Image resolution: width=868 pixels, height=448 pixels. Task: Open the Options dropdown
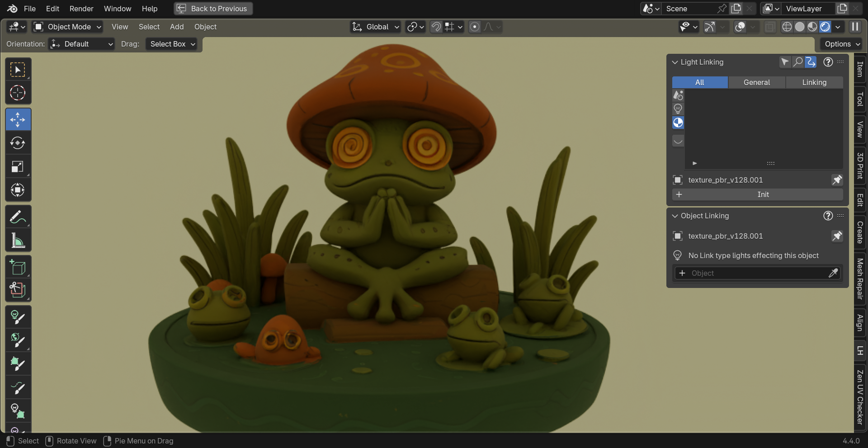[842, 44]
